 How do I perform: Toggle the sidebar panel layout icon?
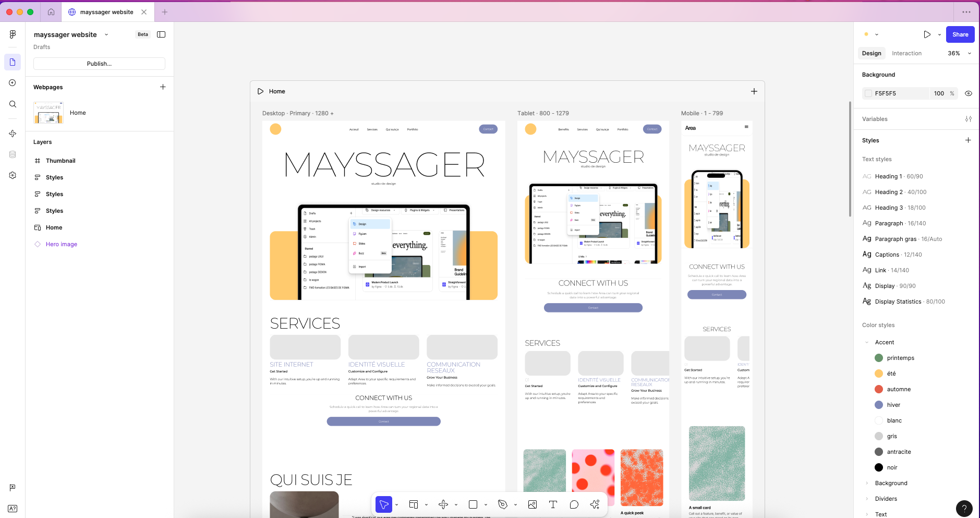pyautogui.click(x=161, y=34)
